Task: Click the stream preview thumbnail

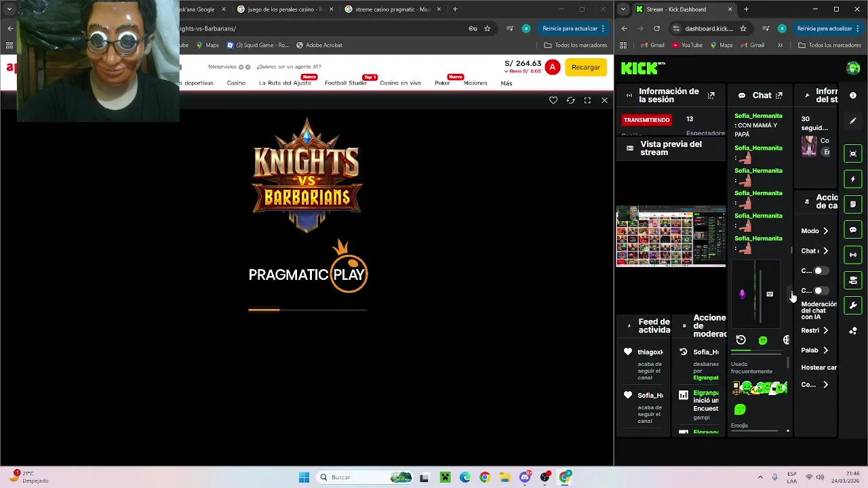Action: [671, 236]
